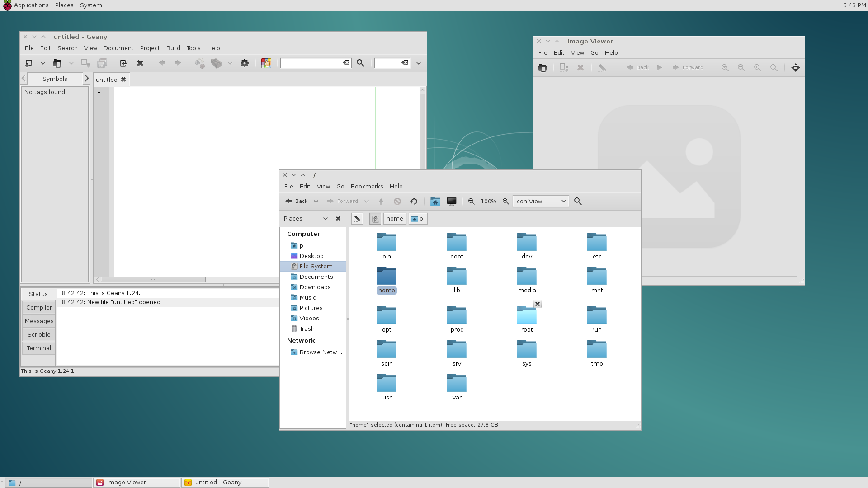Open a file in Image Viewer toolbar
The image size is (868, 488).
(x=542, y=68)
